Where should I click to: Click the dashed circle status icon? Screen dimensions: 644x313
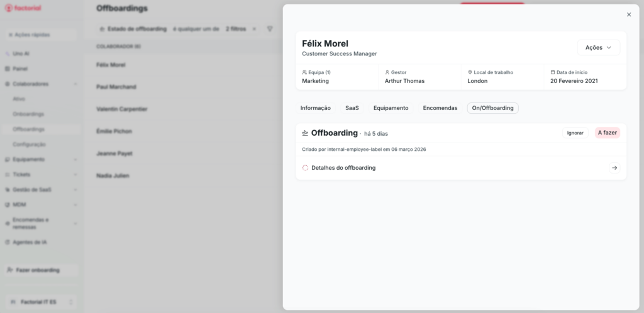[x=306, y=168]
